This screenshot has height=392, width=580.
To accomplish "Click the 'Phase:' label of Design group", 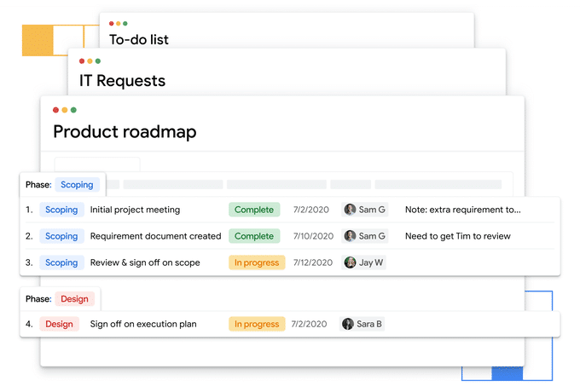I will coord(38,298).
